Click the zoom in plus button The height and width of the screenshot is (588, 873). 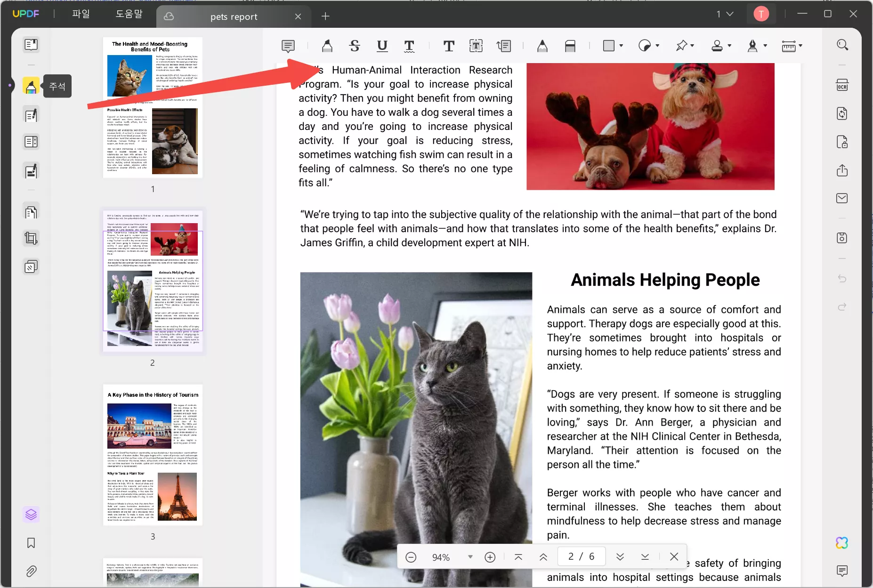click(490, 557)
